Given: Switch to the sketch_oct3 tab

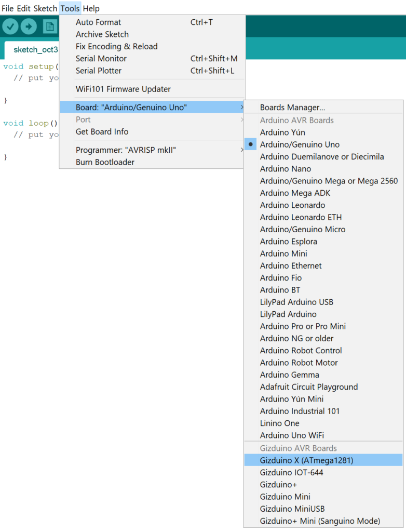Looking at the screenshot, I should click(x=35, y=49).
